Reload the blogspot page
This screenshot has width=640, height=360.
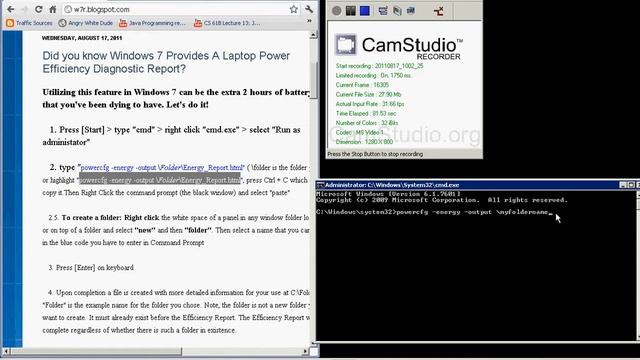pos(39,9)
